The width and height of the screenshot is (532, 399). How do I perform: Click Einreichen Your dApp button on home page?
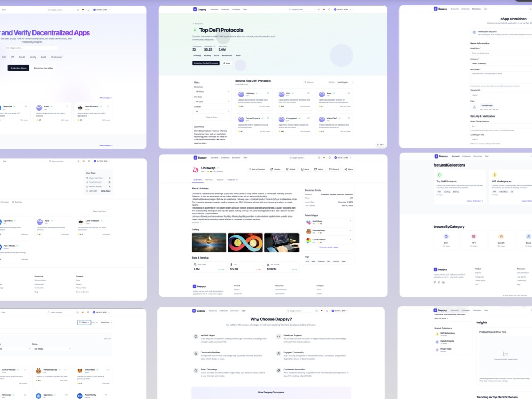click(x=44, y=68)
